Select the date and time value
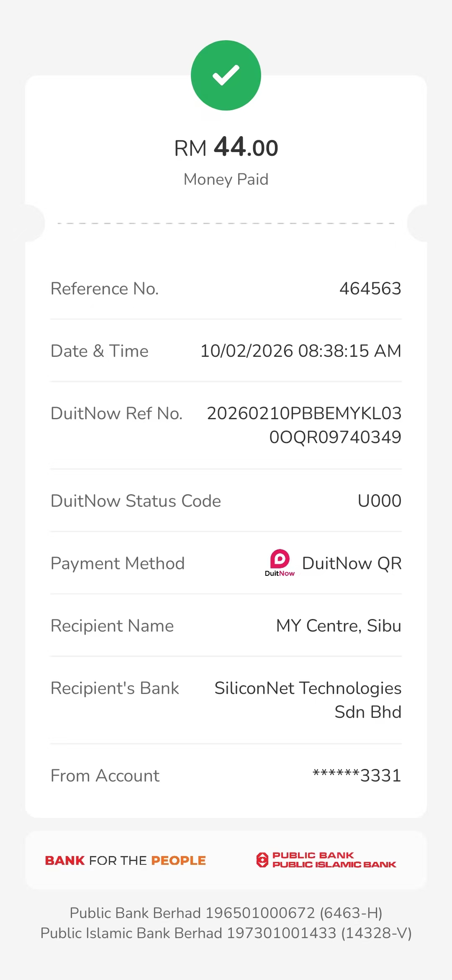The image size is (452, 980). [300, 351]
